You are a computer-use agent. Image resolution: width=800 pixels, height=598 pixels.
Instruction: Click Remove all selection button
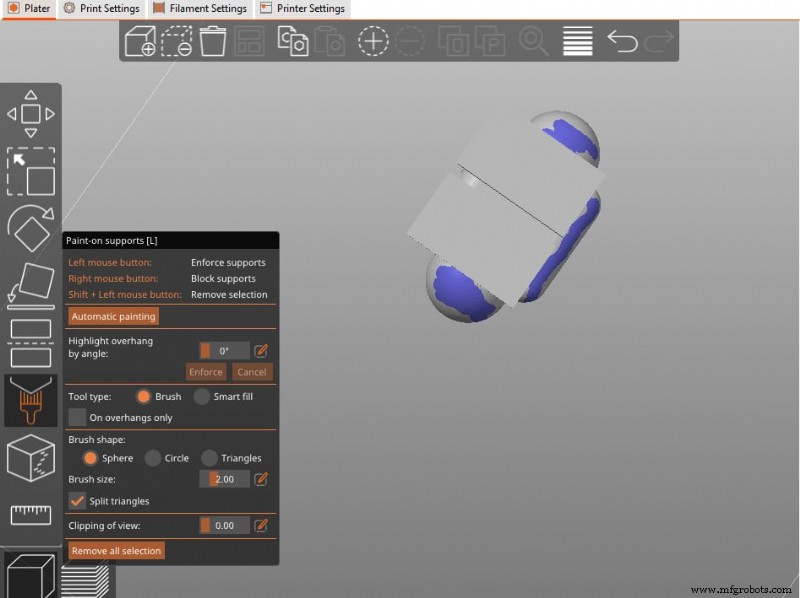[116, 551]
